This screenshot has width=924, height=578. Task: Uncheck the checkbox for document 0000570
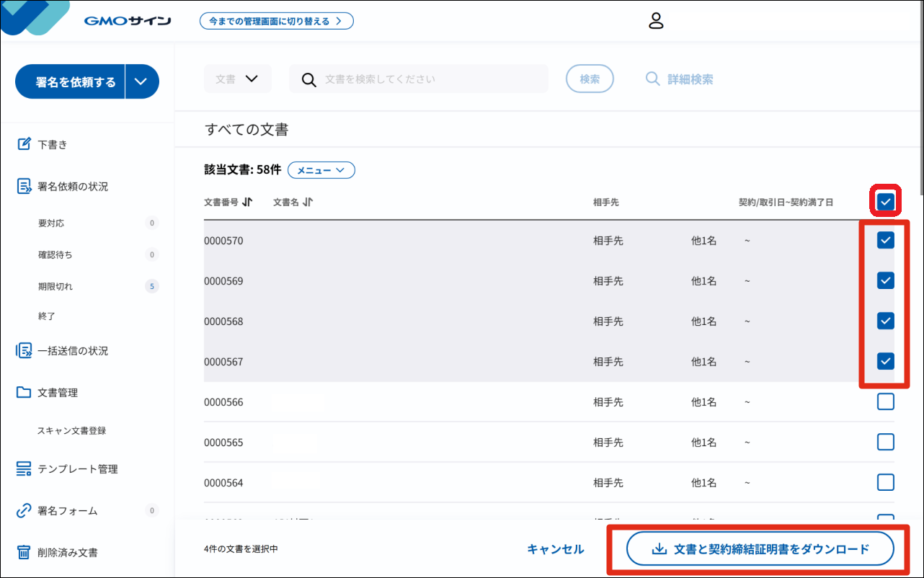coord(886,240)
